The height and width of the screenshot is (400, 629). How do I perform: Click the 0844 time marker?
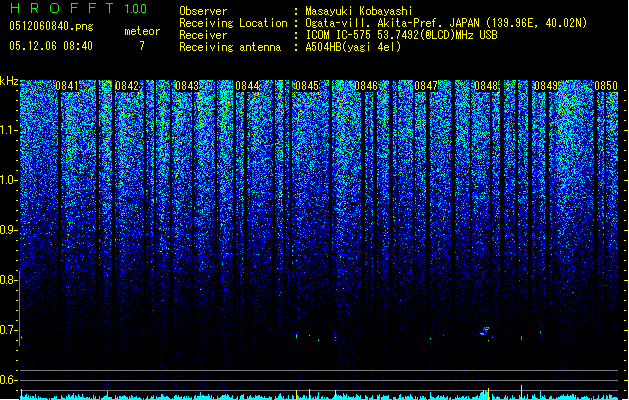pyautogui.click(x=247, y=86)
